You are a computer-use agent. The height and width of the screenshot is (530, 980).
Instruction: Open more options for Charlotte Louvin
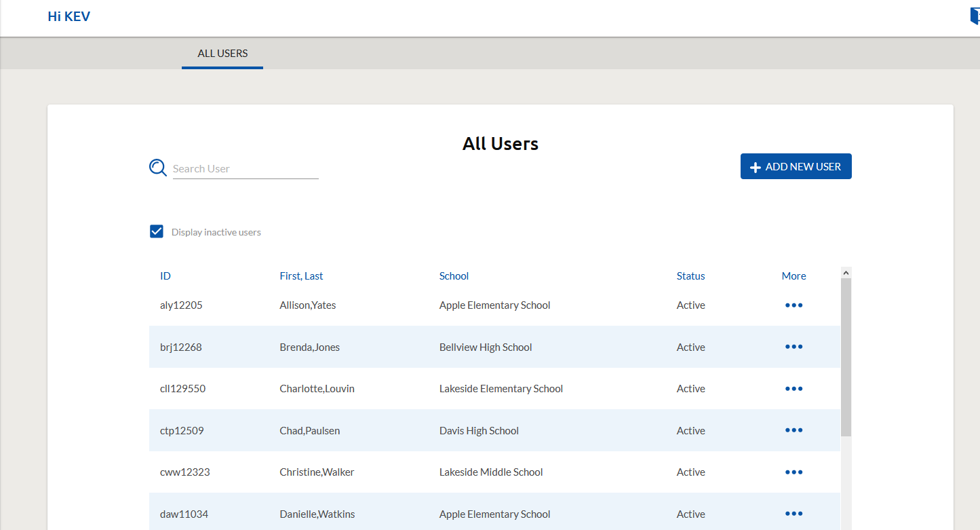[793, 389]
